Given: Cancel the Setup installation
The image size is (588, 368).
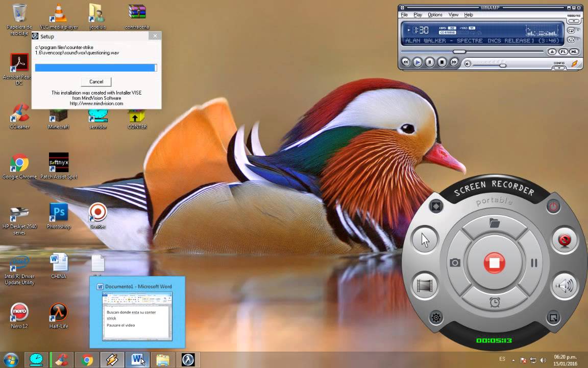Looking at the screenshot, I should point(96,81).
